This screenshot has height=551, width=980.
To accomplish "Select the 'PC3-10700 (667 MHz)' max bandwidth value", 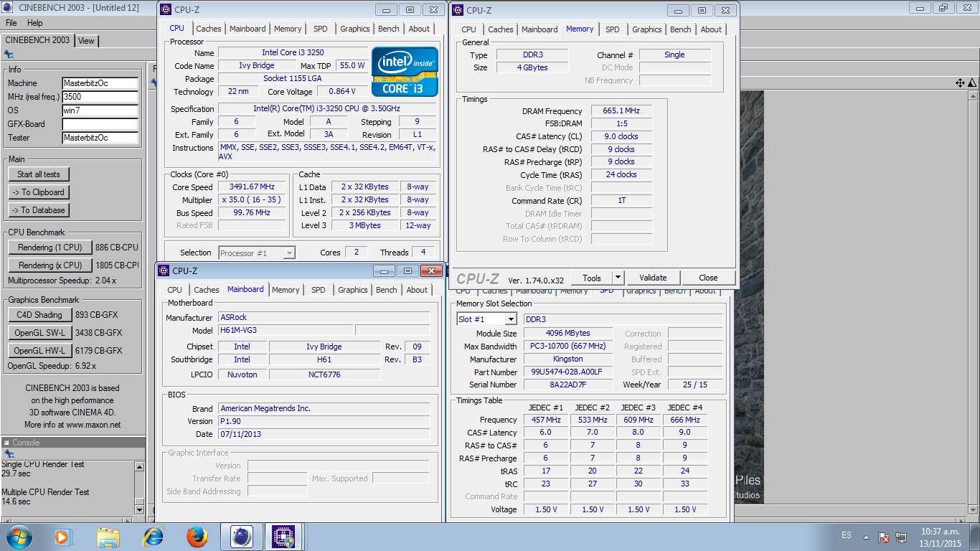I will (568, 347).
